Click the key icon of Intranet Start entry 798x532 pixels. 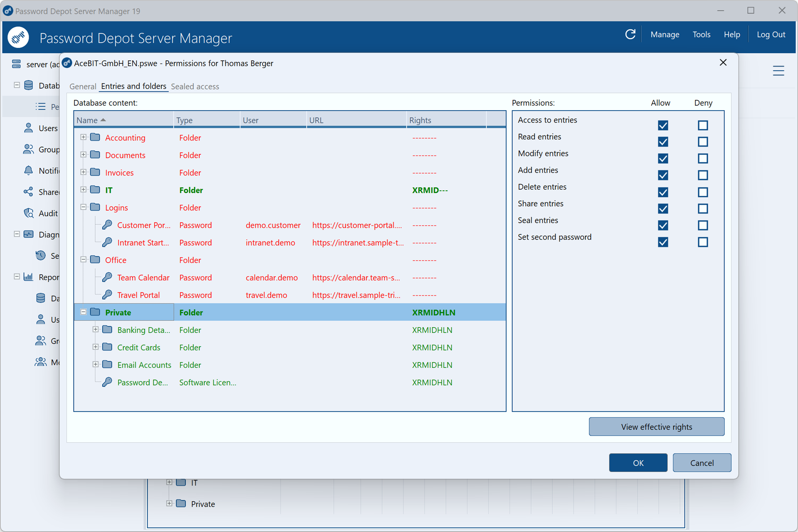[107, 242]
